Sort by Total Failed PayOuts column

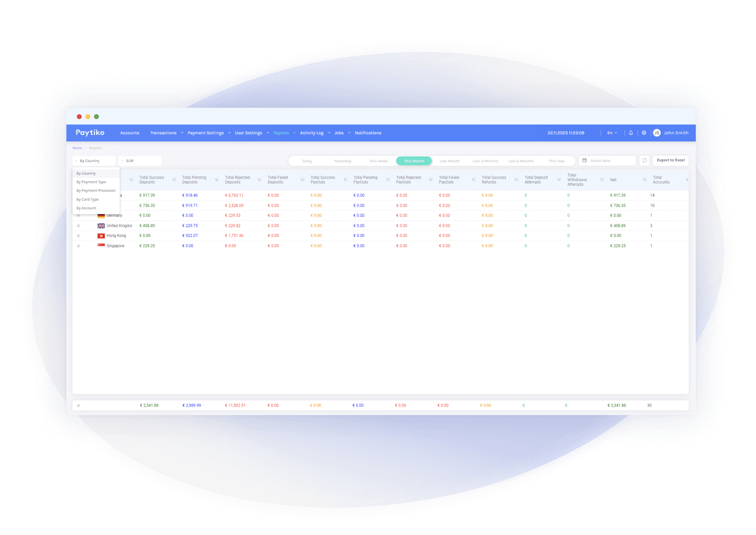coord(473,180)
